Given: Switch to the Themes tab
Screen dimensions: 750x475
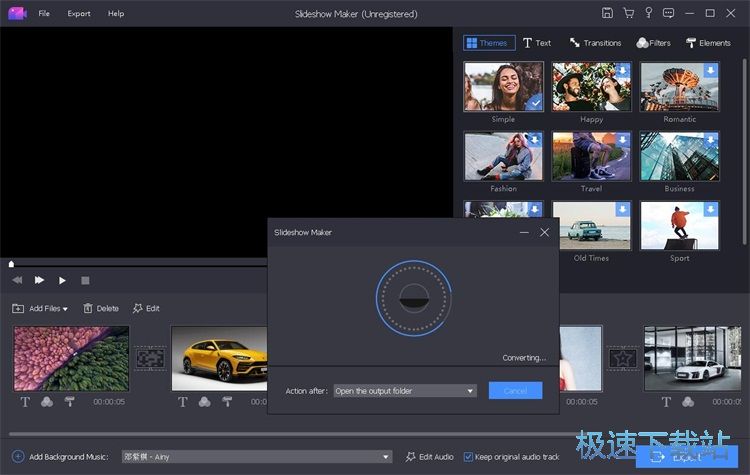Looking at the screenshot, I should pyautogui.click(x=489, y=43).
